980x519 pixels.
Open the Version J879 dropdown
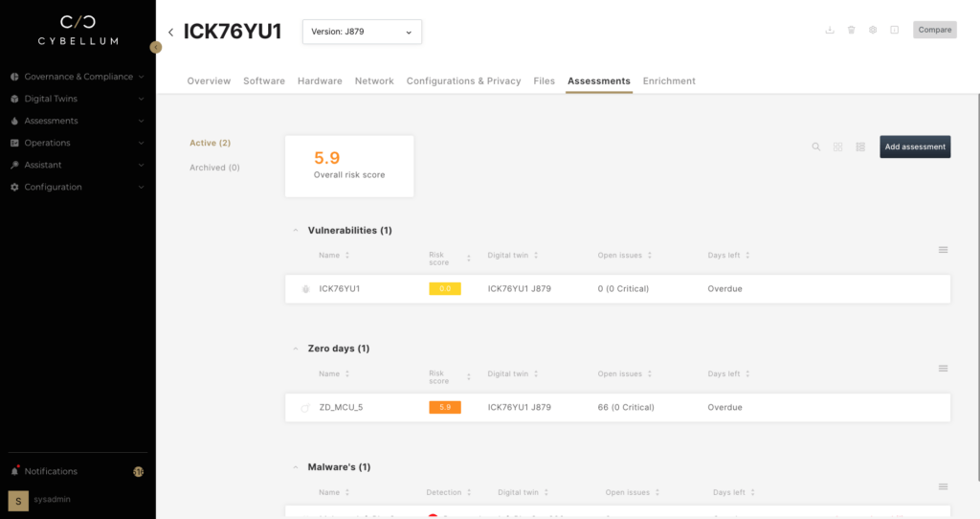click(362, 32)
